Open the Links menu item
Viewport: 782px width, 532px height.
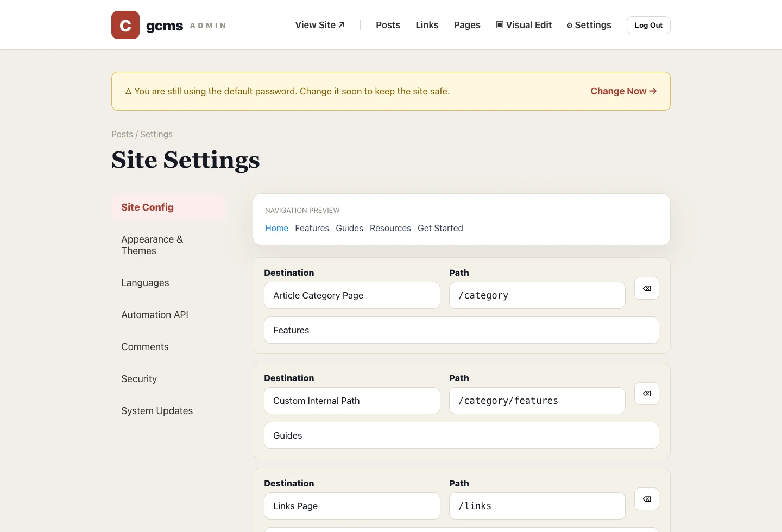[x=427, y=25]
